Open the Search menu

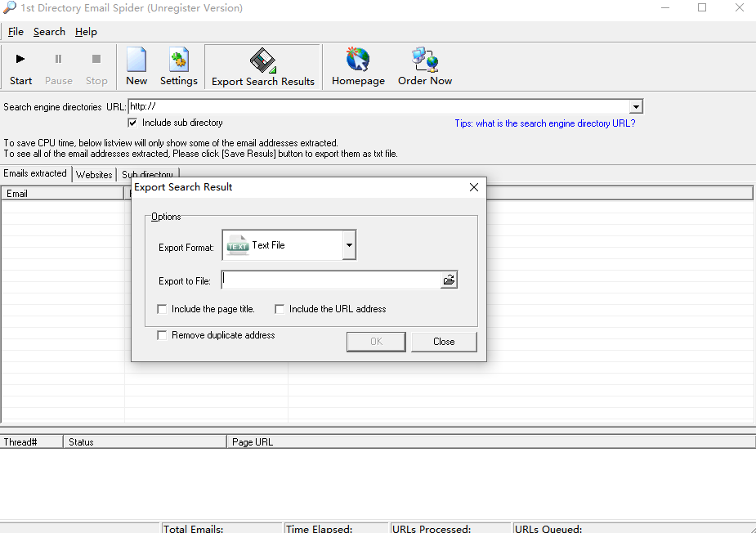coord(49,32)
